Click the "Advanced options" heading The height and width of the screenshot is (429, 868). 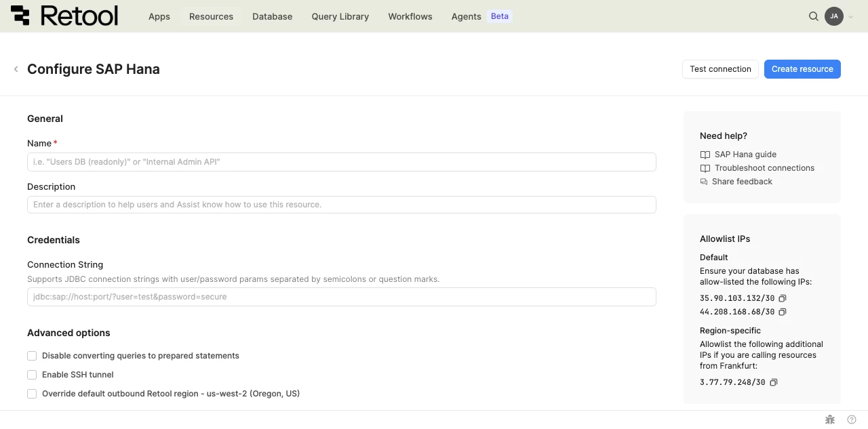click(68, 333)
